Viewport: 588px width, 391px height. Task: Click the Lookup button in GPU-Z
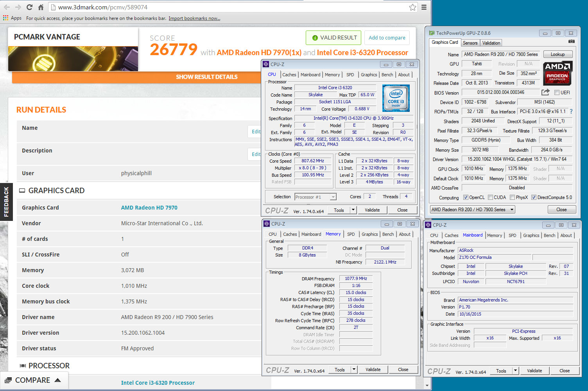558,54
